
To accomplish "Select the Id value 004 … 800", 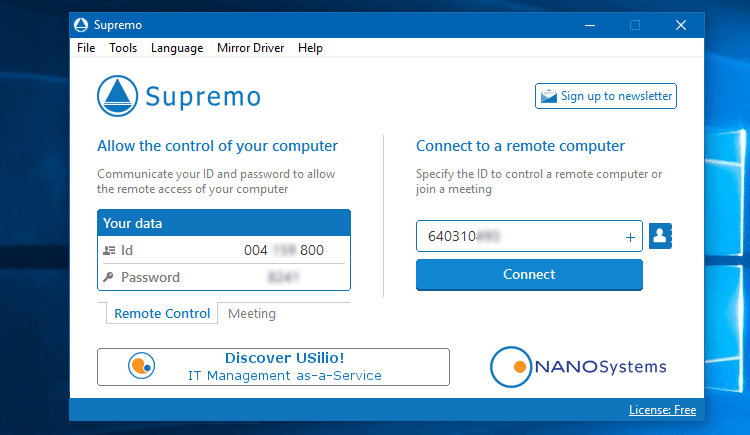I will point(284,250).
